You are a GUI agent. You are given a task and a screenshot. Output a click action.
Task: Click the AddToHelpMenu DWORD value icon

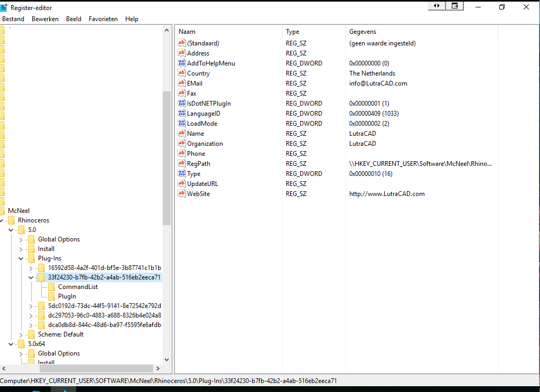coord(181,63)
